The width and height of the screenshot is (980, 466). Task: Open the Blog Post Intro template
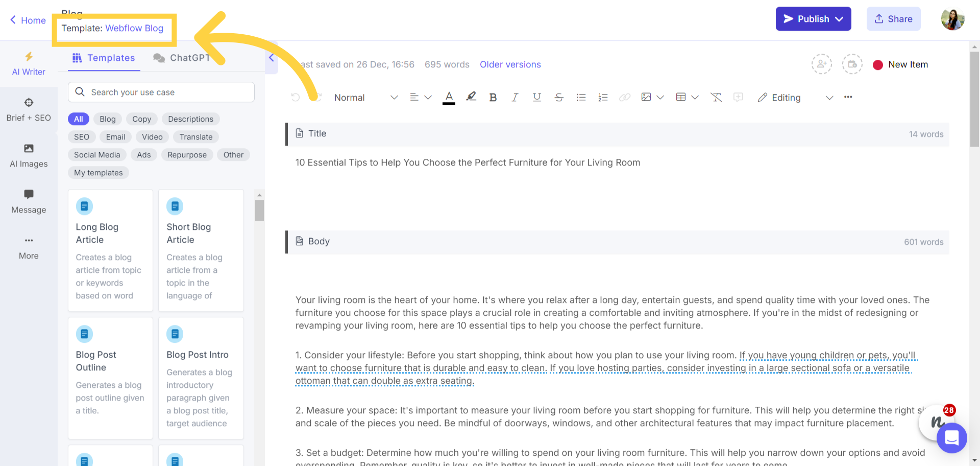click(x=201, y=378)
